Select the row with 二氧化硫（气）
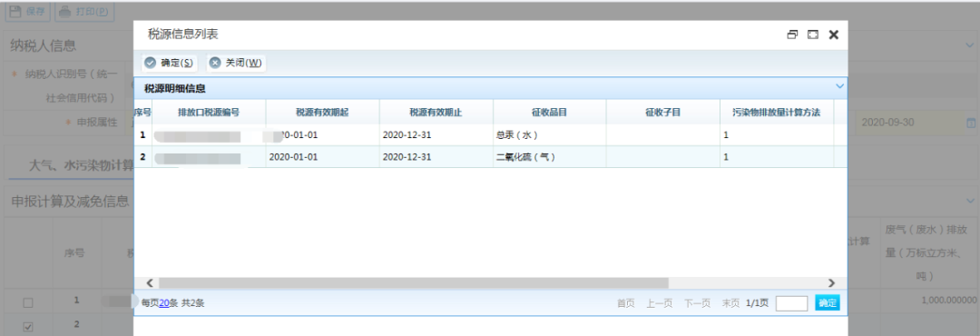Viewport: 980px width, 336px height. (x=491, y=157)
